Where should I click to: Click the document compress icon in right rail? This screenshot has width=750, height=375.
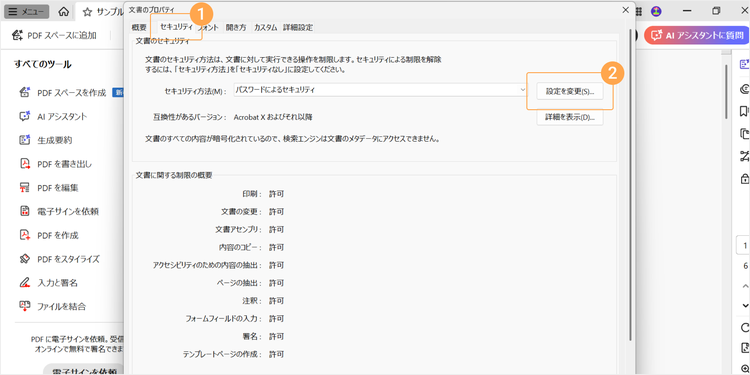click(x=745, y=347)
